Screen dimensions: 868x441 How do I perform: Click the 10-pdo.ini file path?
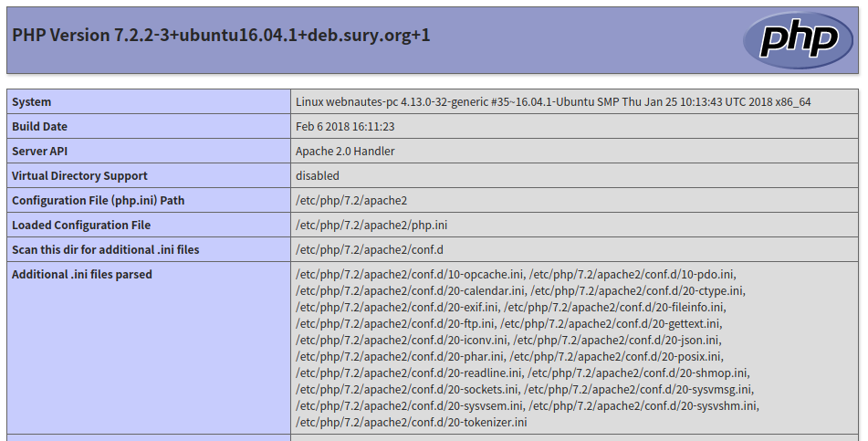[x=632, y=274]
